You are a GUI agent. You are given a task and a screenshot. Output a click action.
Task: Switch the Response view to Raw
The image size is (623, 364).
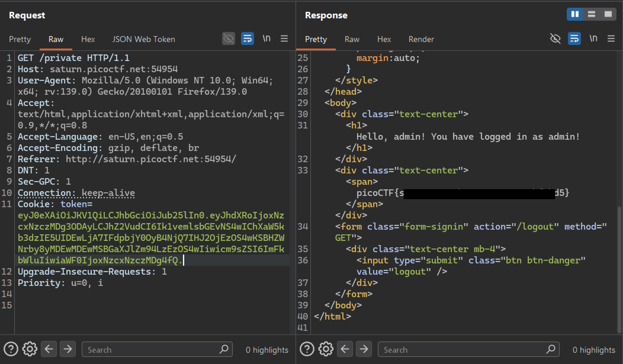352,39
